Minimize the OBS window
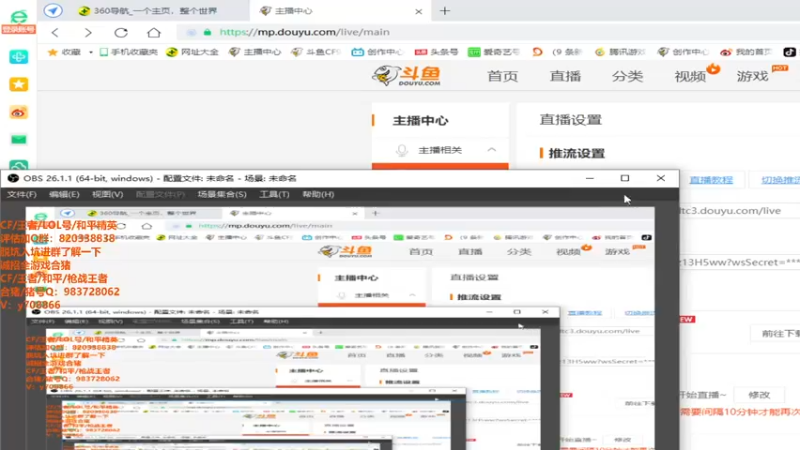 pyautogui.click(x=590, y=178)
